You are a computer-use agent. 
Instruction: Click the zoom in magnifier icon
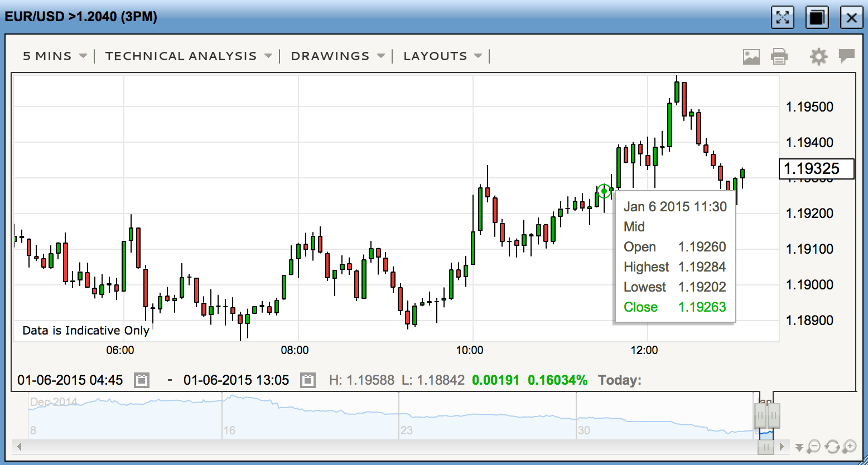click(849, 447)
